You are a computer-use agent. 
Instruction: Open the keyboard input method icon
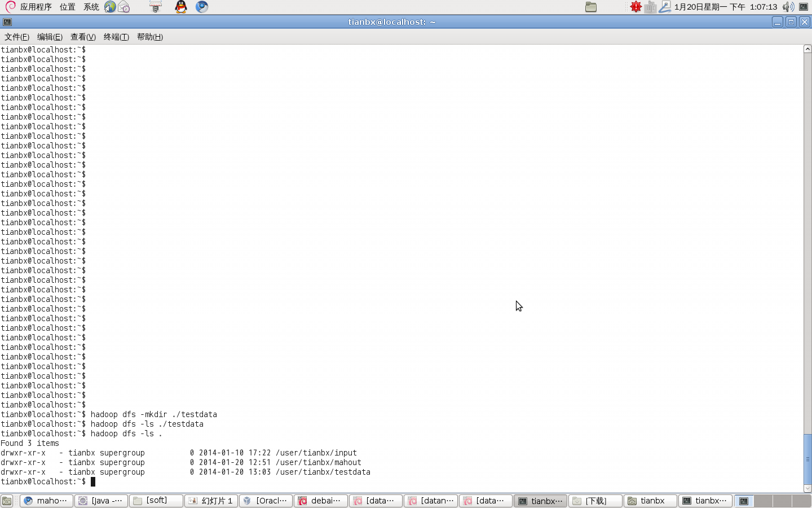point(650,7)
